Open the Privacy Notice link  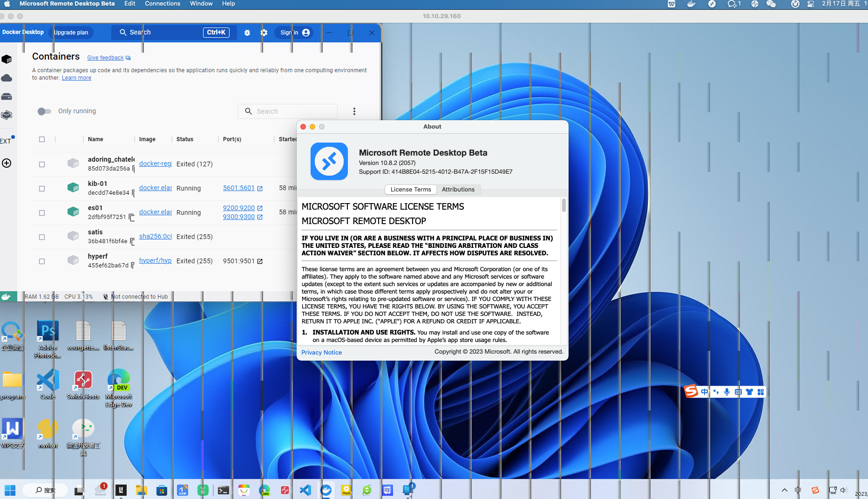321,352
